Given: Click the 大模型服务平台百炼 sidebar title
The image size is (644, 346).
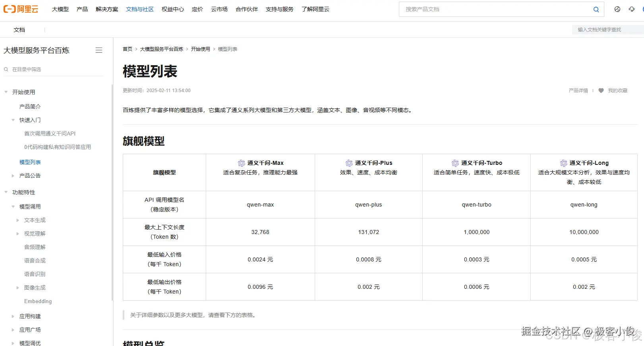Looking at the screenshot, I should (x=37, y=50).
